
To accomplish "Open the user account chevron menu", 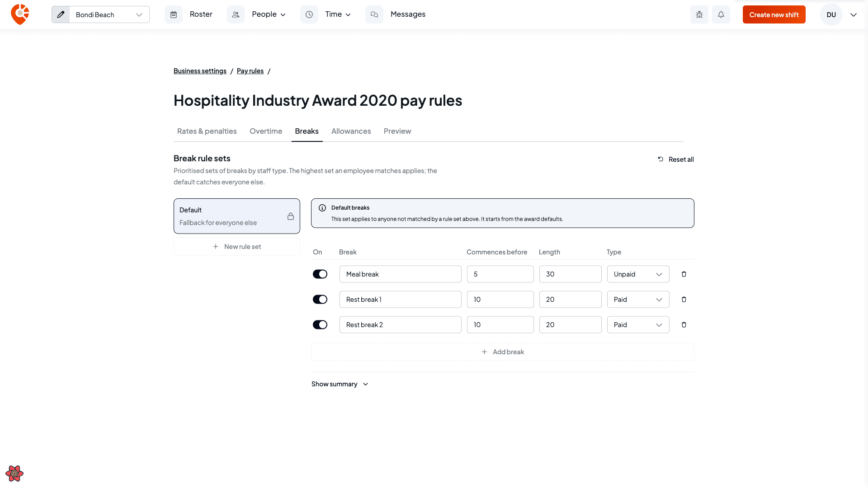I will point(854,15).
